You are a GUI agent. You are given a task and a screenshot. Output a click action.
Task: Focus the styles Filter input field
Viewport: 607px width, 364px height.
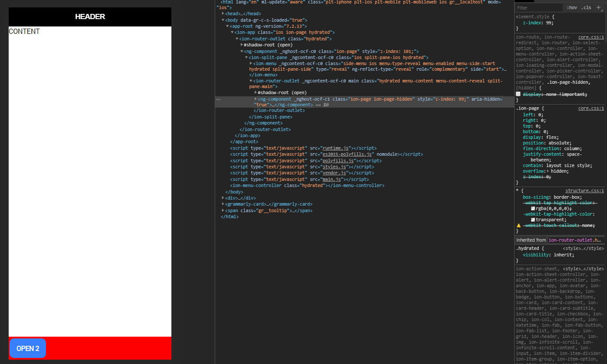point(539,8)
